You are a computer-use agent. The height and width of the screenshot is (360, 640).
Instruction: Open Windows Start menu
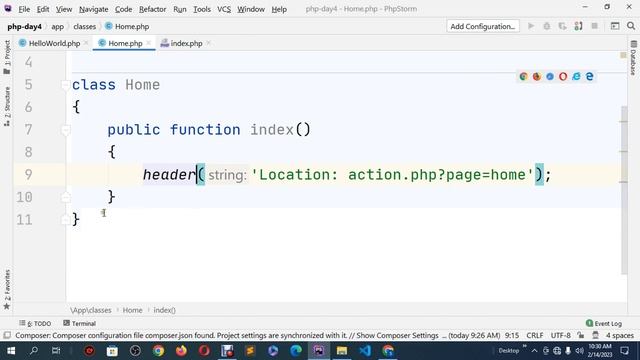11,351
